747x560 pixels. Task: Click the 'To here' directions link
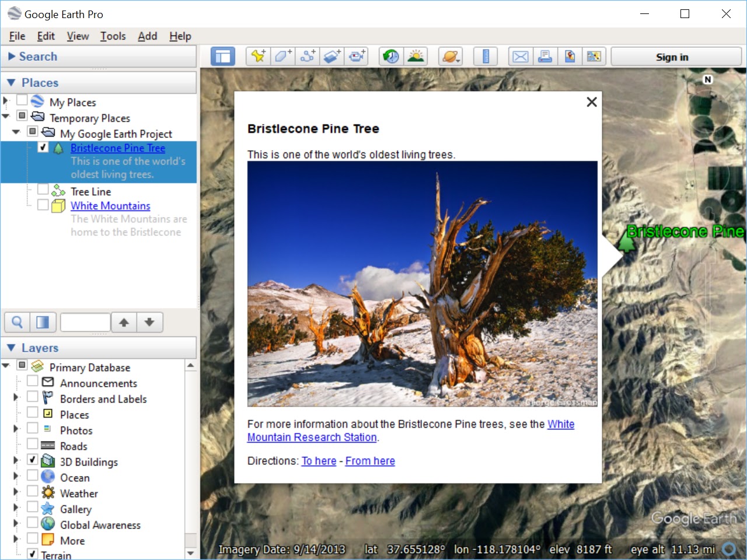pos(319,461)
